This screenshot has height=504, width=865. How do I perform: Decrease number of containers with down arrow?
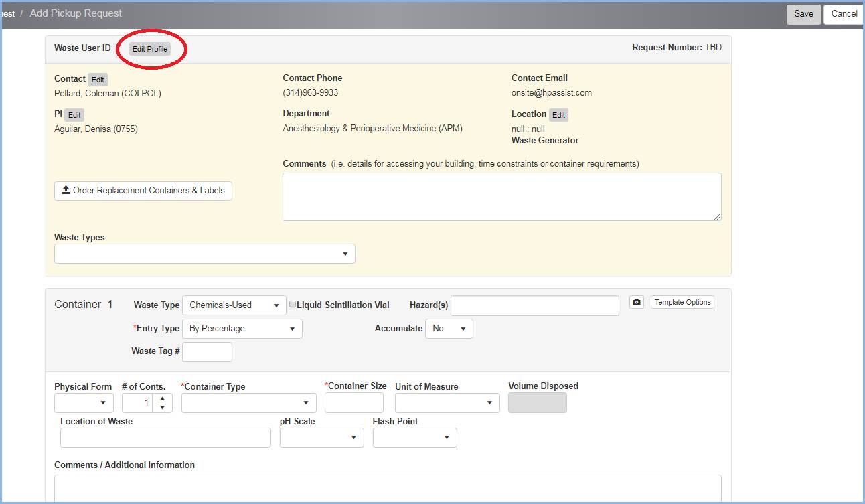162,407
